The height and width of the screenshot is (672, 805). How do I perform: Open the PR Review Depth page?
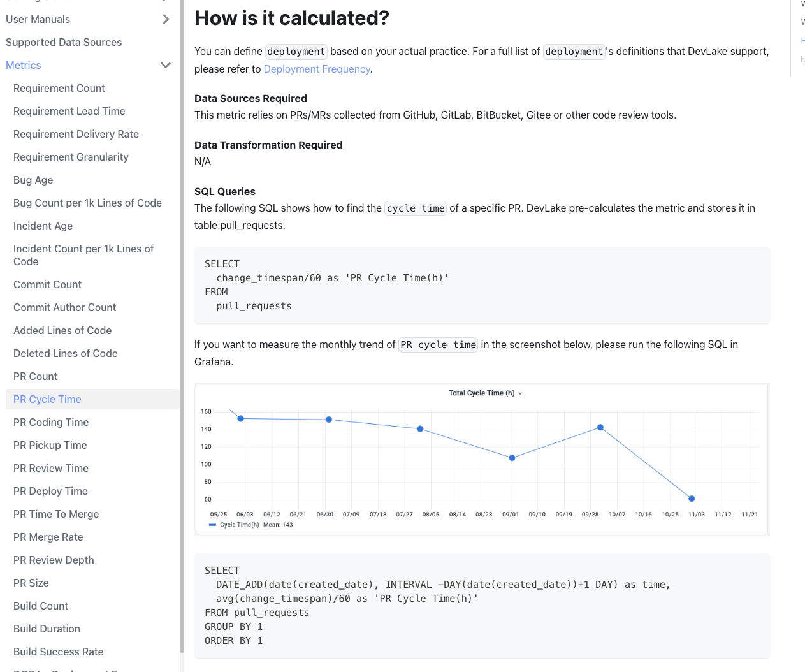(54, 560)
